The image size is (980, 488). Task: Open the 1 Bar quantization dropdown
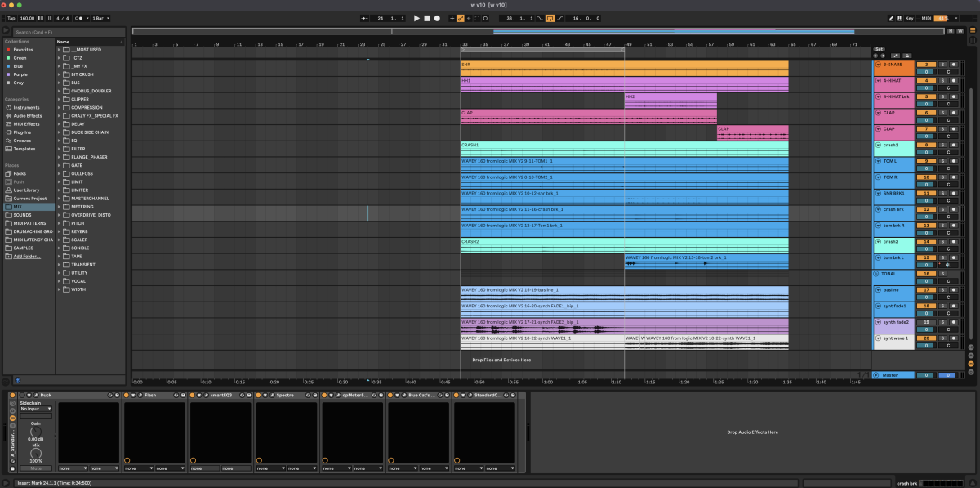coord(99,17)
